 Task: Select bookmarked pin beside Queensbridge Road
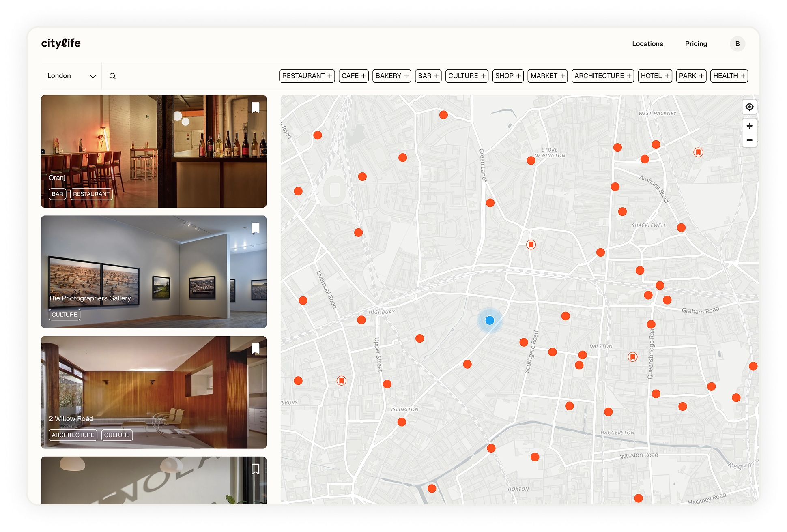(632, 357)
